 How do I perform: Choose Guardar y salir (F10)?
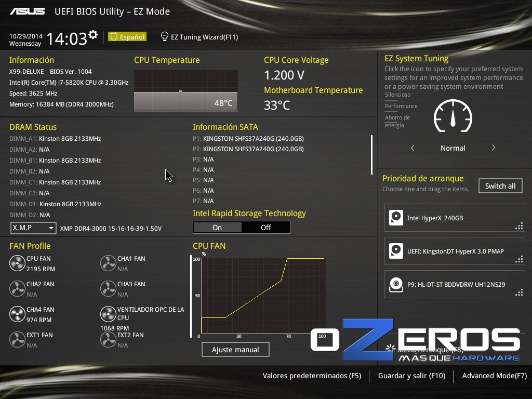[x=411, y=376]
